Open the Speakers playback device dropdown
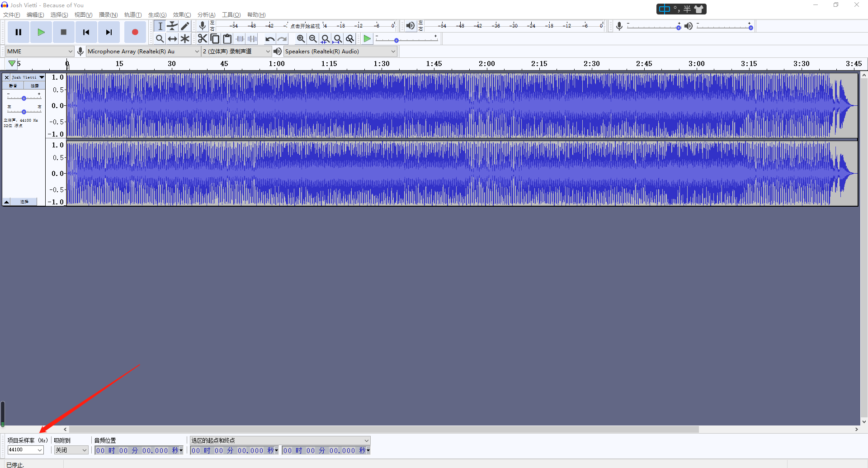Image resolution: width=868 pixels, height=468 pixels. click(x=340, y=52)
